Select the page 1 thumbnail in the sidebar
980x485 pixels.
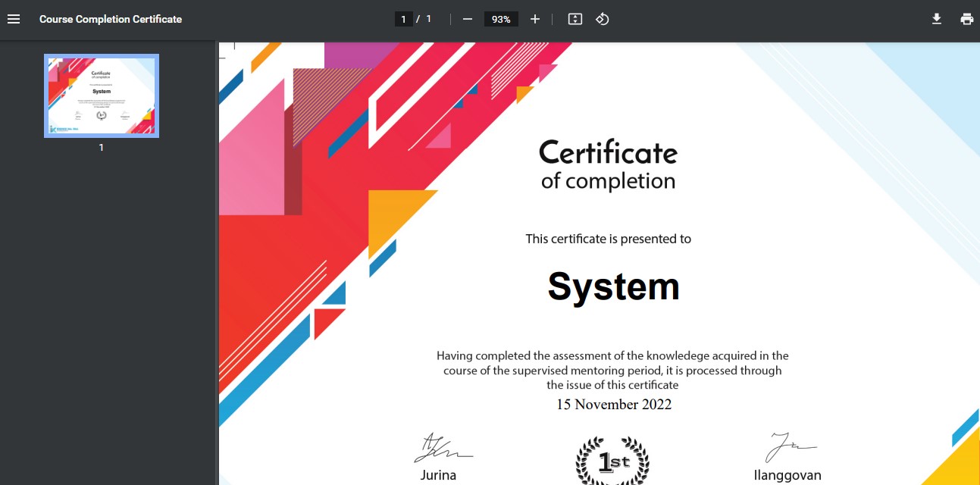pos(102,95)
